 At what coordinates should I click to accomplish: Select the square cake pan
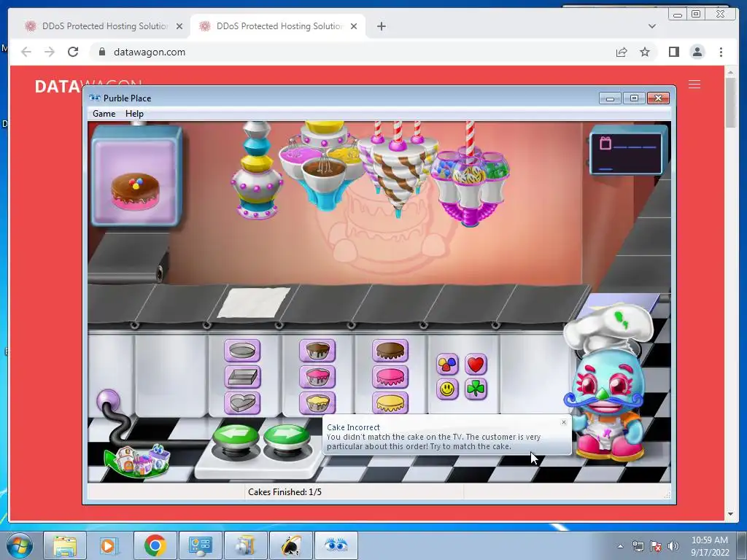242,377
